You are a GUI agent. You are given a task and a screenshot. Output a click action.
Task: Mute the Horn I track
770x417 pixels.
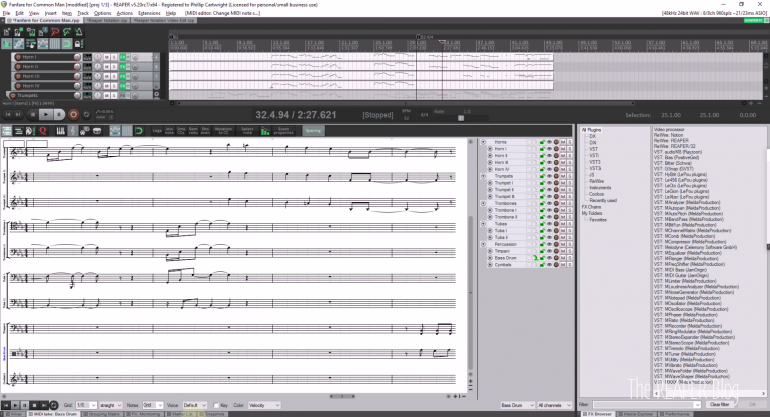pos(107,57)
